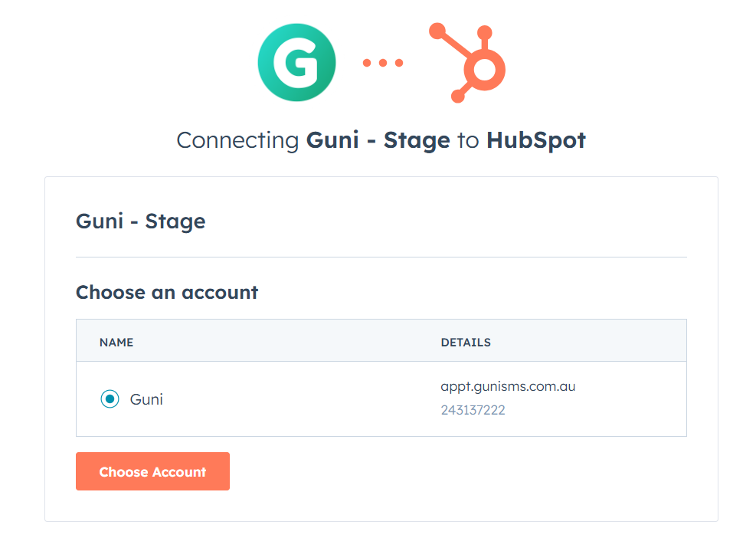Click the three orange connecting dots
Image resolution: width=756 pixels, height=551 pixels.
click(x=383, y=63)
